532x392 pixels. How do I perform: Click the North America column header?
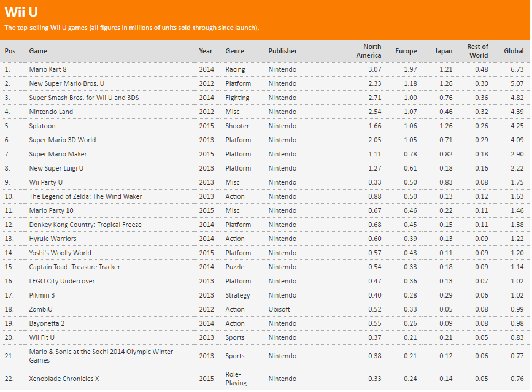(x=369, y=51)
